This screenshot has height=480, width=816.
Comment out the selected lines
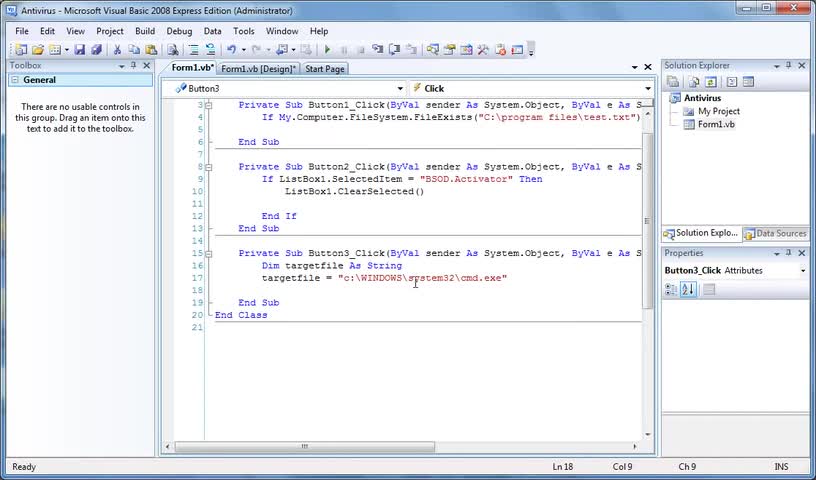[194, 49]
